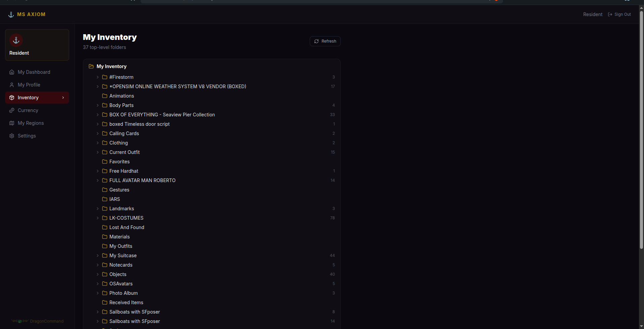This screenshot has height=329, width=644.
Task: Click the Resident anchor avatar icon
Action: pyautogui.click(x=16, y=40)
